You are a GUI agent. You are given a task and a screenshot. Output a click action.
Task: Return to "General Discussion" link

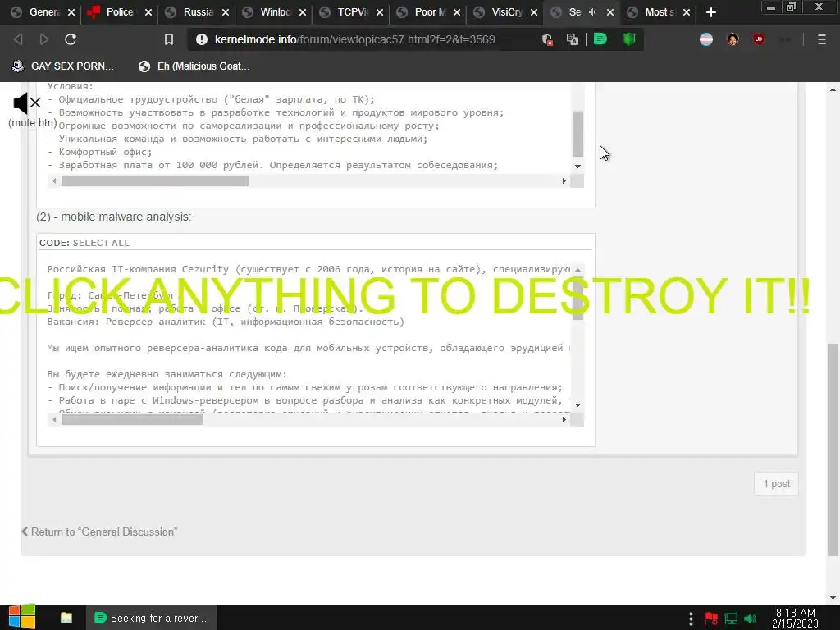99,532
